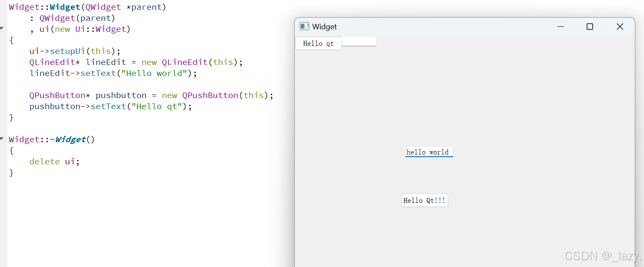Click the "Hello Qt!!!" button
The height and width of the screenshot is (267, 644).
424,200
